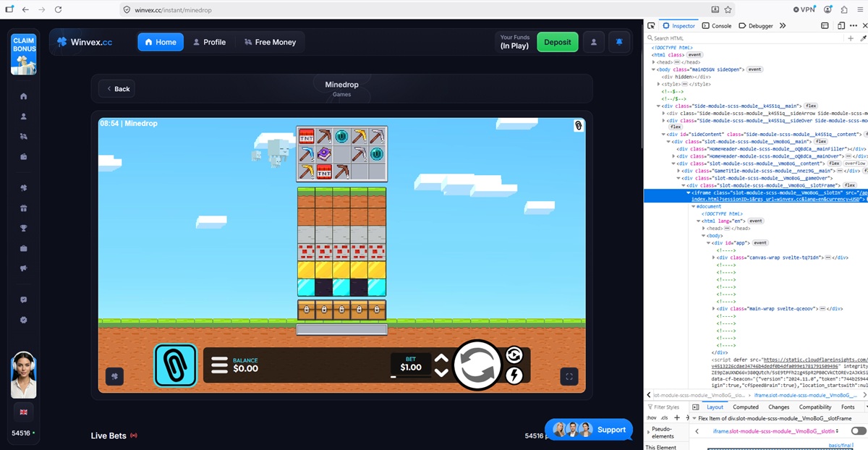Go Back from Minedrop

[117, 88]
